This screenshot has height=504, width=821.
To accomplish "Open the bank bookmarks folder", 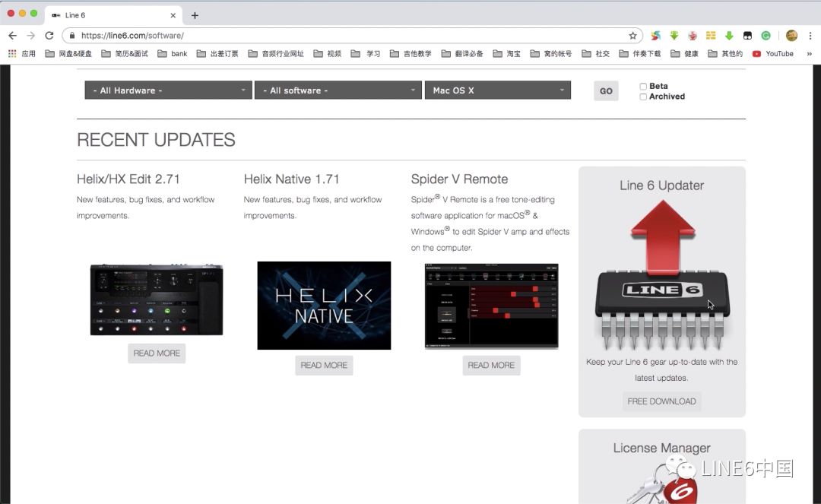I will (x=173, y=53).
